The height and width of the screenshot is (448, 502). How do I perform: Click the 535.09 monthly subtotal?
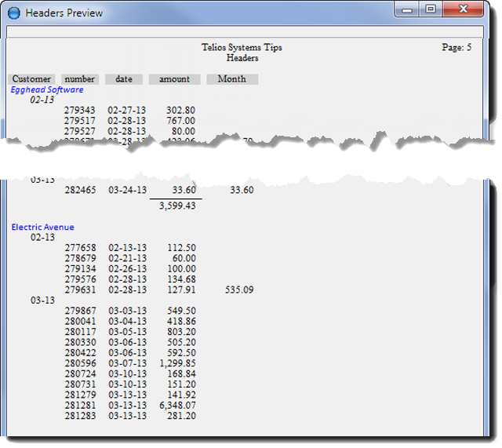(x=238, y=290)
